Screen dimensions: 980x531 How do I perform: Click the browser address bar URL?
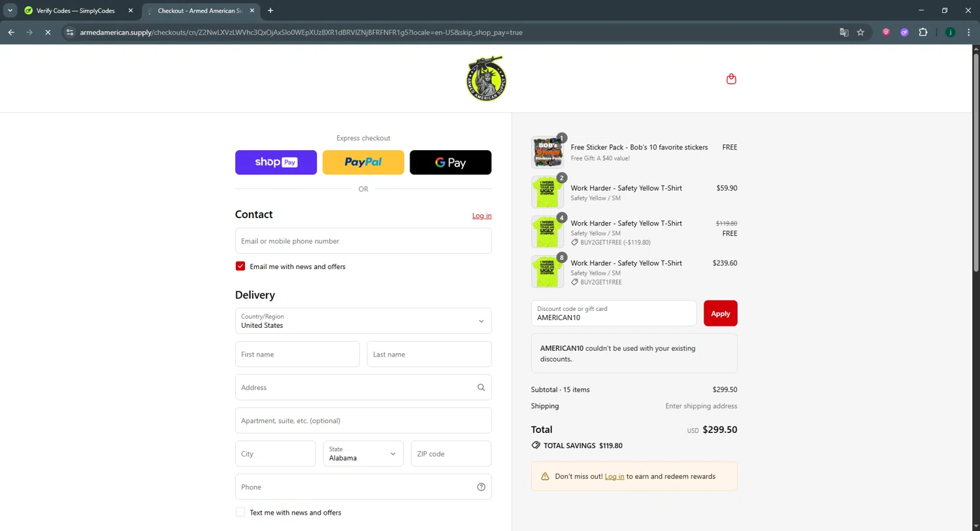coord(301,32)
